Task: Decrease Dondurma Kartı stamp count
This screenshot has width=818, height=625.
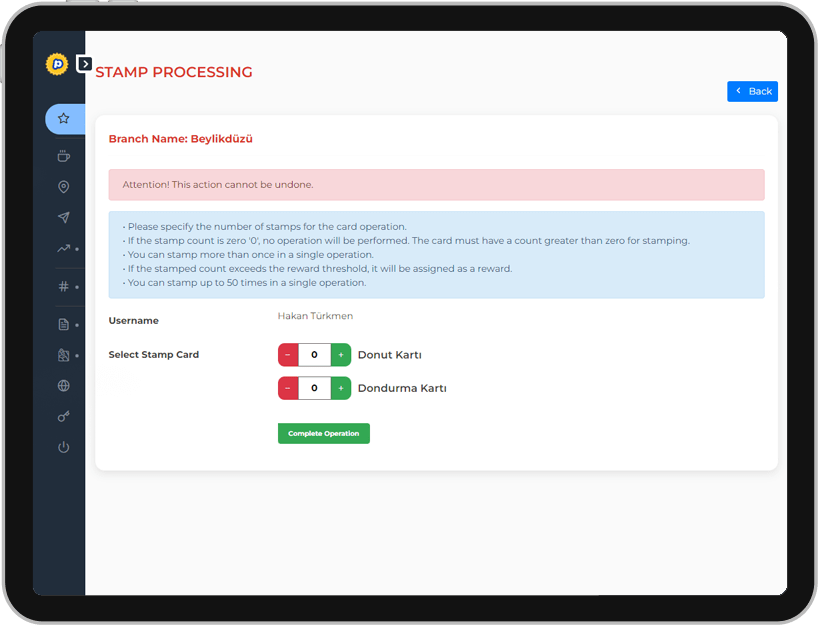Action: (x=288, y=388)
